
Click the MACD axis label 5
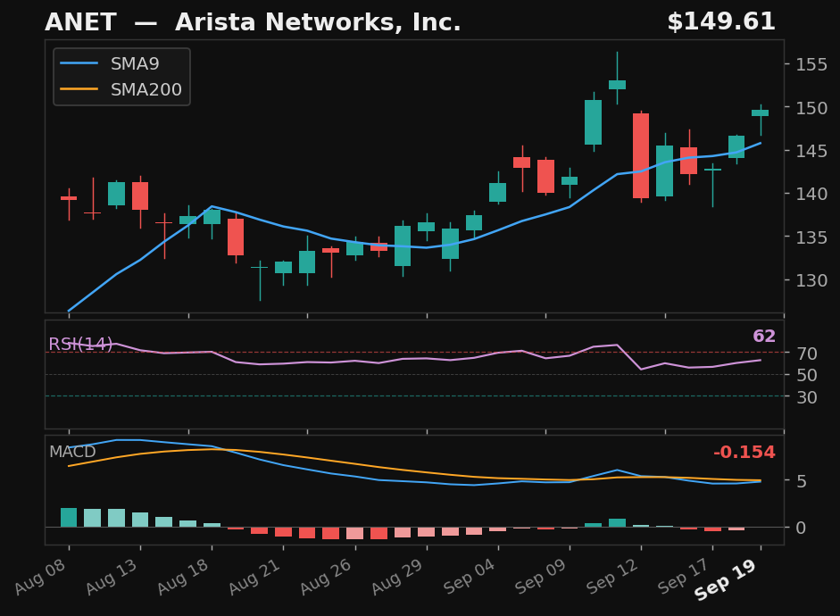click(x=802, y=481)
